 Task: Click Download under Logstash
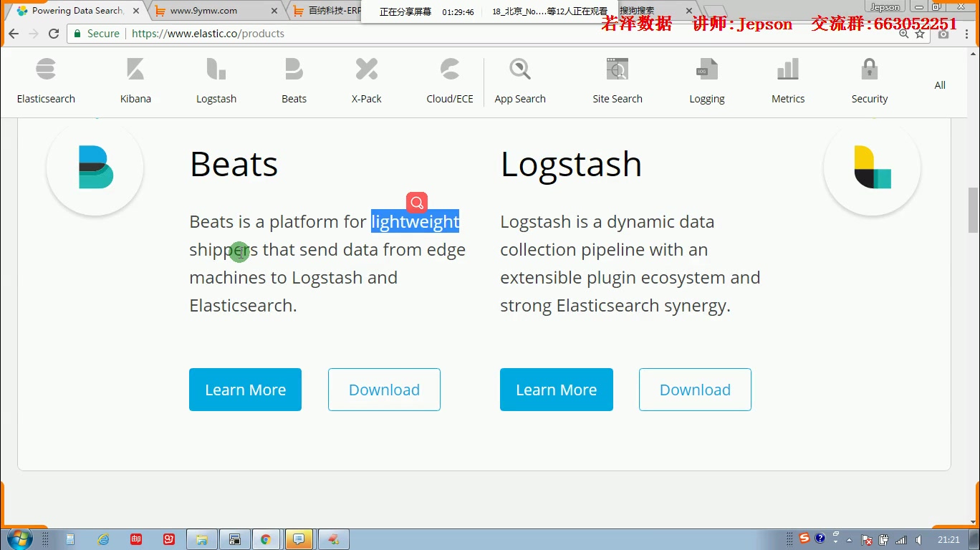pyautogui.click(x=695, y=390)
